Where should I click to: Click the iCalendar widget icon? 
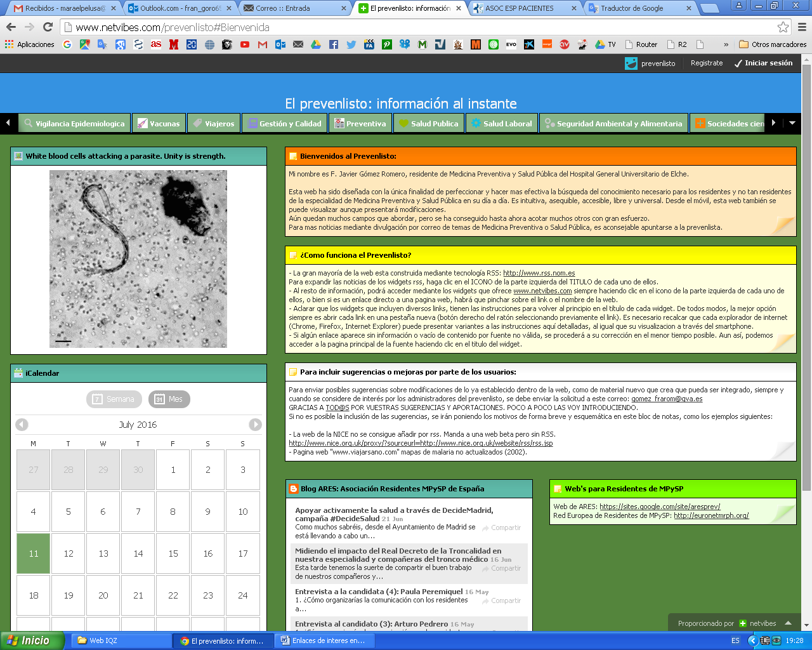18,373
